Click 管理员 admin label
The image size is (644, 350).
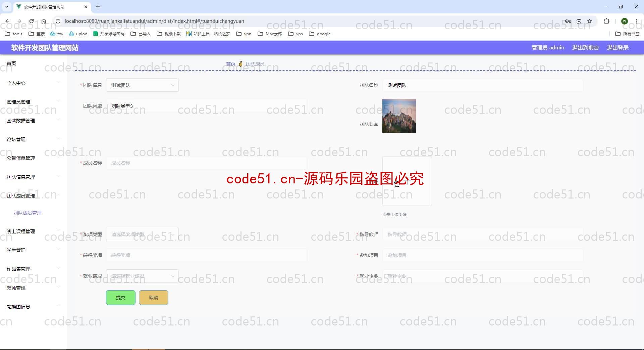pyautogui.click(x=548, y=48)
